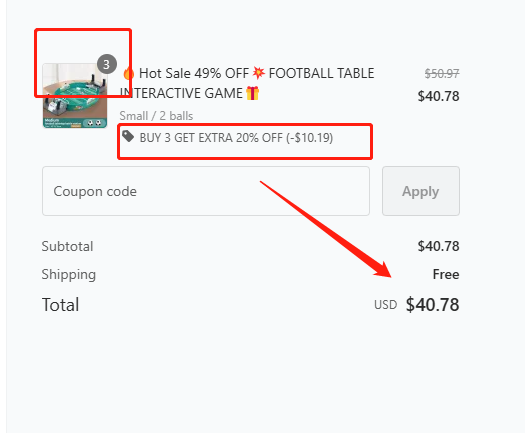Click the $40.78 subtotal amount
Screen dimensions: 525x433
(438, 246)
